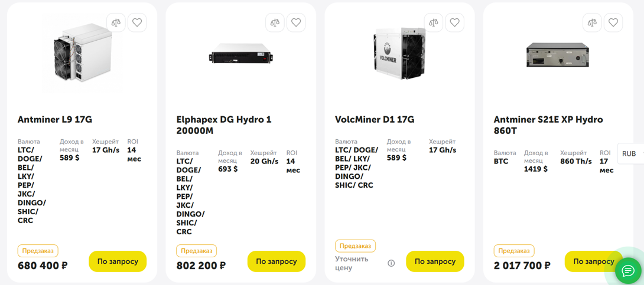The height and width of the screenshot is (285, 644).
Task: Show price info tooltip for VolcMiner
Action: [x=391, y=263]
